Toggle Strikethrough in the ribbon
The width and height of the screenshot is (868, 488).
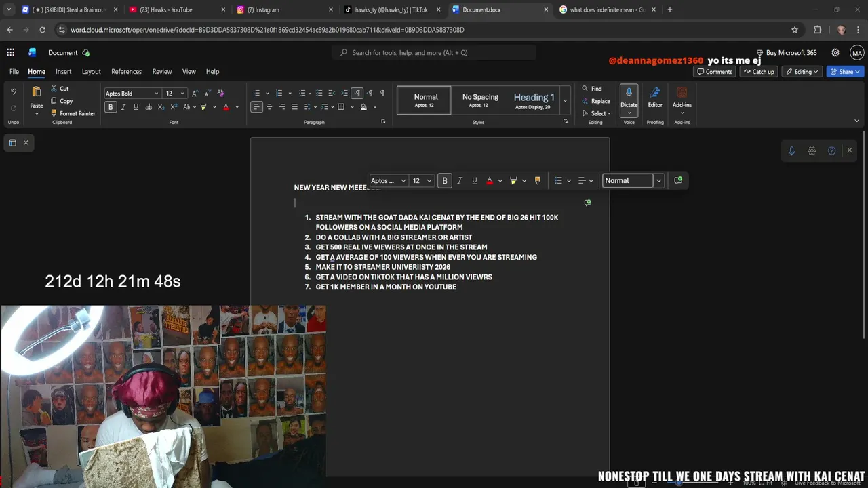coord(148,107)
